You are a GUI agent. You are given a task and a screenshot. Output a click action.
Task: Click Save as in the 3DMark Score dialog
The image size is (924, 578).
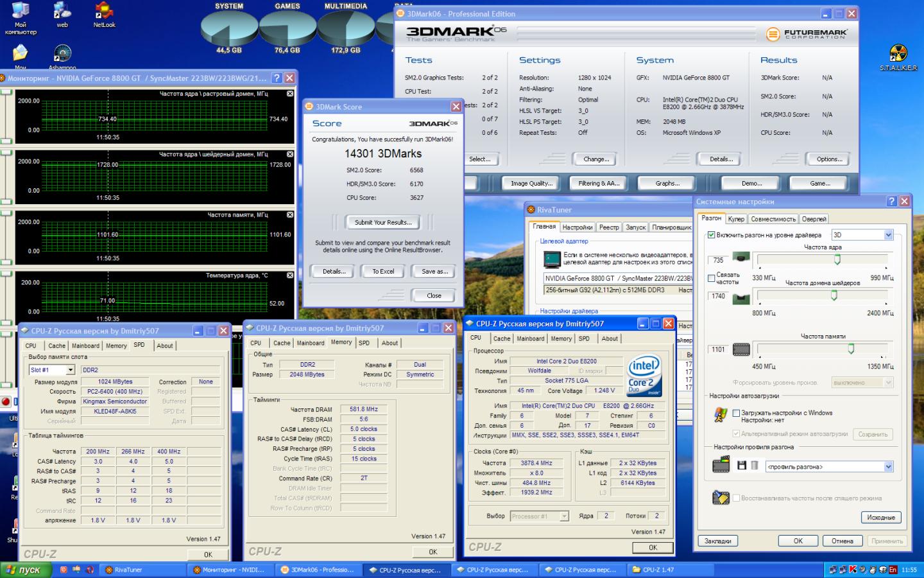pos(434,271)
